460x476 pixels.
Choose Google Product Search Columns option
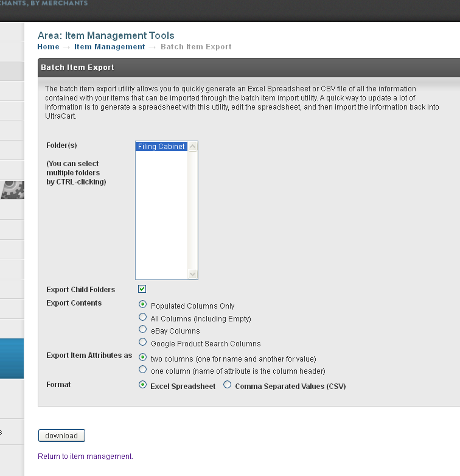tap(142, 342)
